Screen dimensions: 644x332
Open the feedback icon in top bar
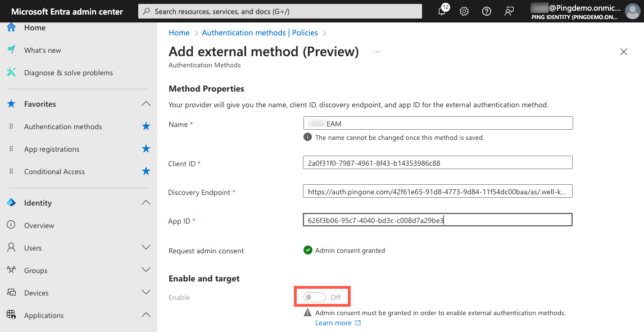pyautogui.click(x=509, y=11)
